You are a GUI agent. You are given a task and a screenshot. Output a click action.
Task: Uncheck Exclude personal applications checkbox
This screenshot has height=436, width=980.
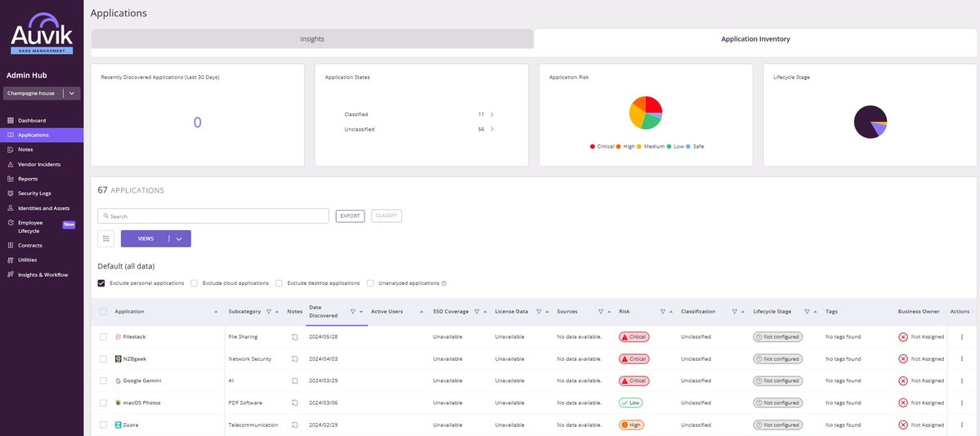[101, 283]
